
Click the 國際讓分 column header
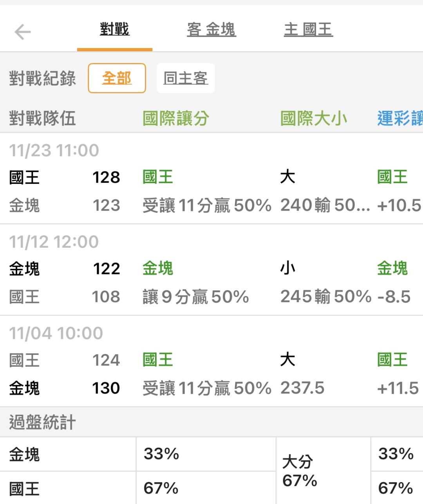[176, 119]
